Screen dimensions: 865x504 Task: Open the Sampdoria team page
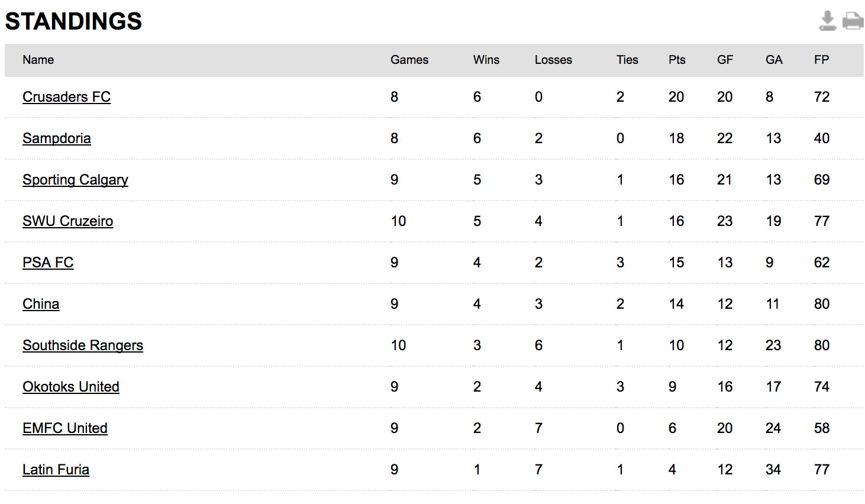pos(57,138)
